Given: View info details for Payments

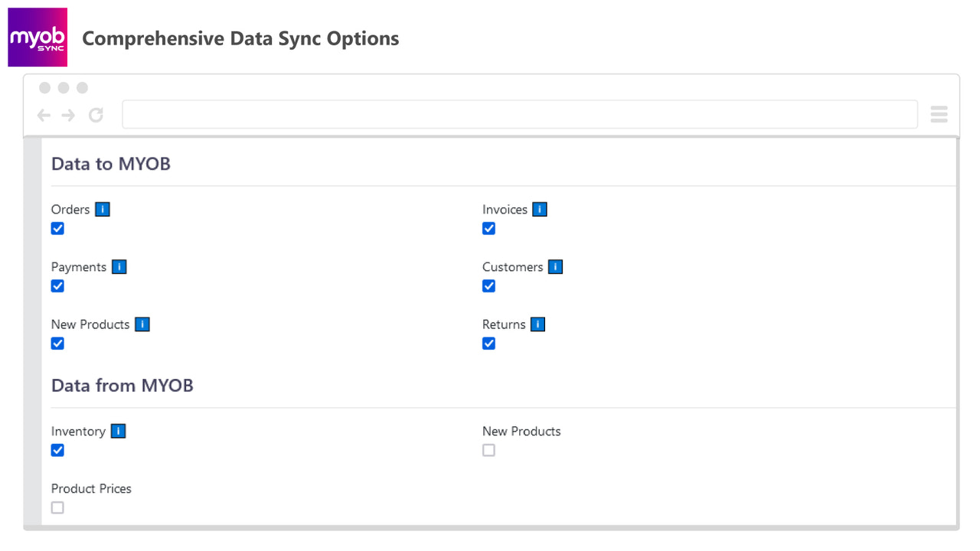Looking at the screenshot, I should (x=119, y=266).
